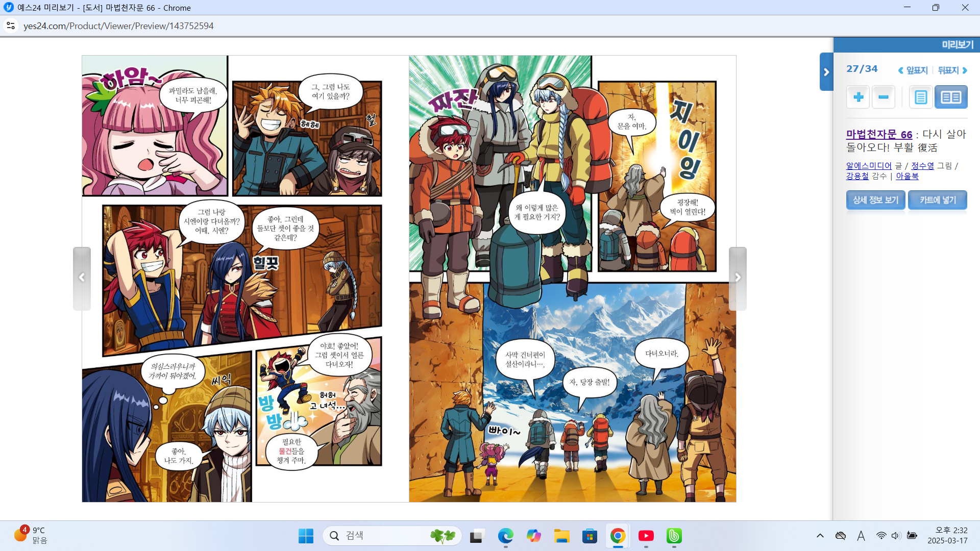The width and height of the screenshot is (980, 551).
Task: Open the 마법천자문 66 title link
Action: tap(879, 134)
